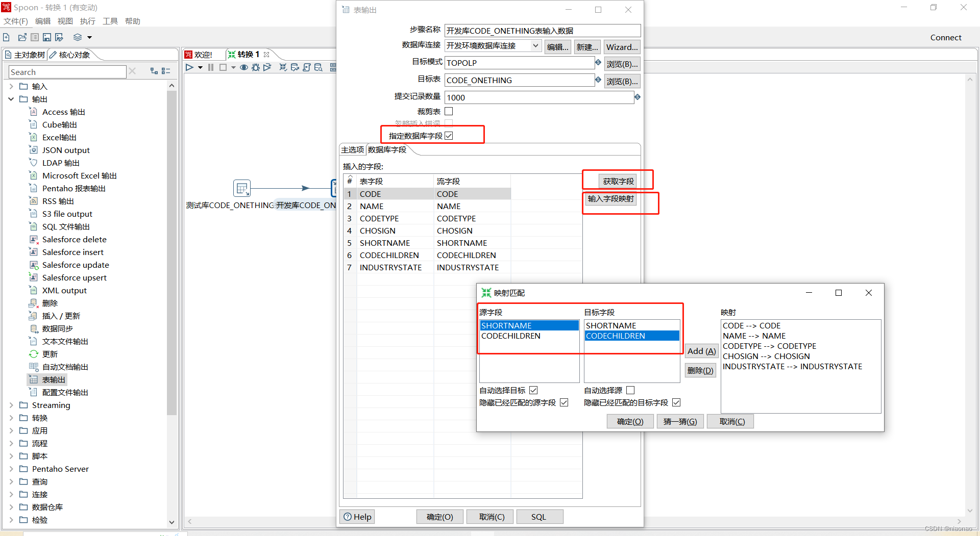This screenshot has height=536, width=980.
Task: Preview the transformation with the eye icon
Action: click(x=244, y=67)
